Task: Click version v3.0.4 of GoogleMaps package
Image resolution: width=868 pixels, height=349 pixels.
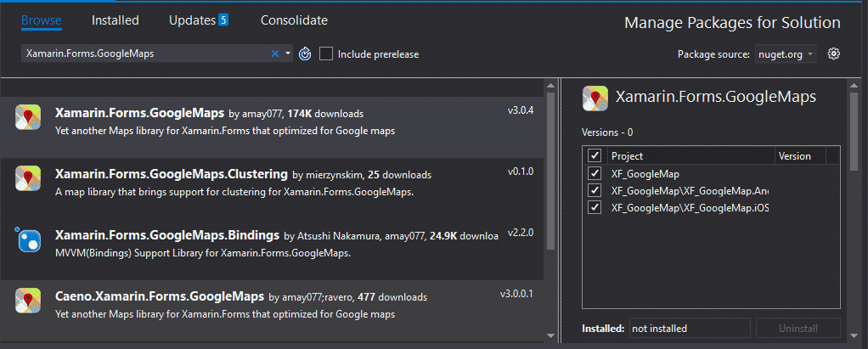Action: (521, 110)
